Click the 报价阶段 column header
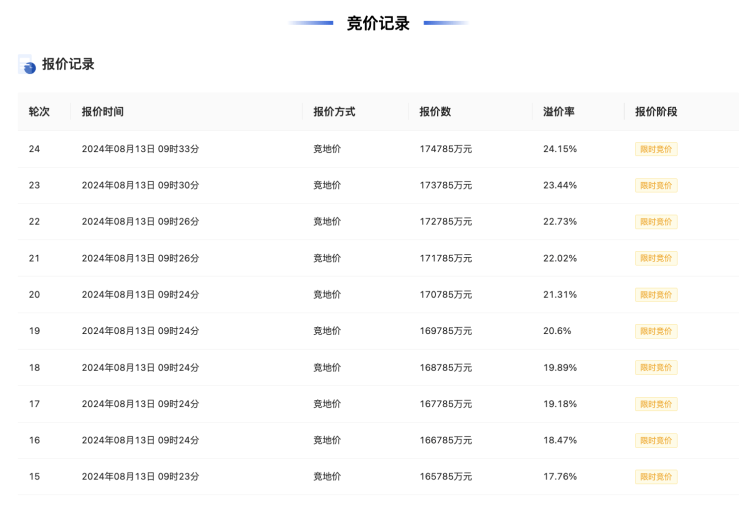Viewport: 740px width, 508px height. pyautogui.click(x=656, y=112)
